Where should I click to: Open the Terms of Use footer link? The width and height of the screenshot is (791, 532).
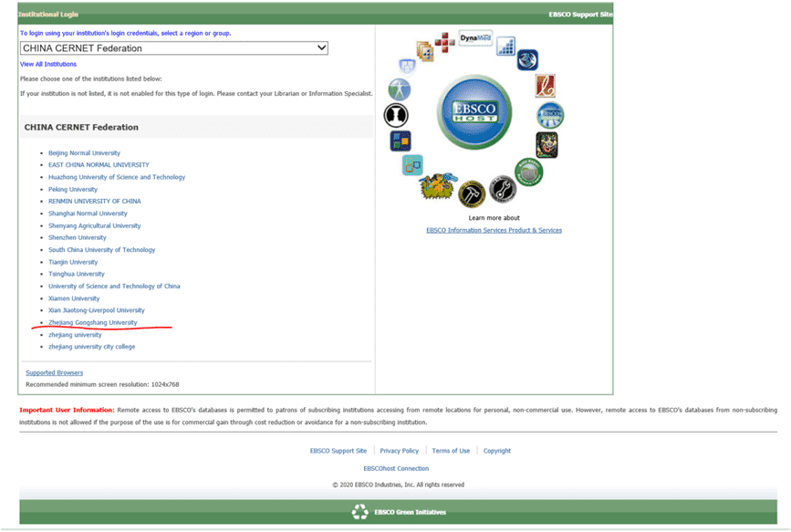[x=451, y=451]
